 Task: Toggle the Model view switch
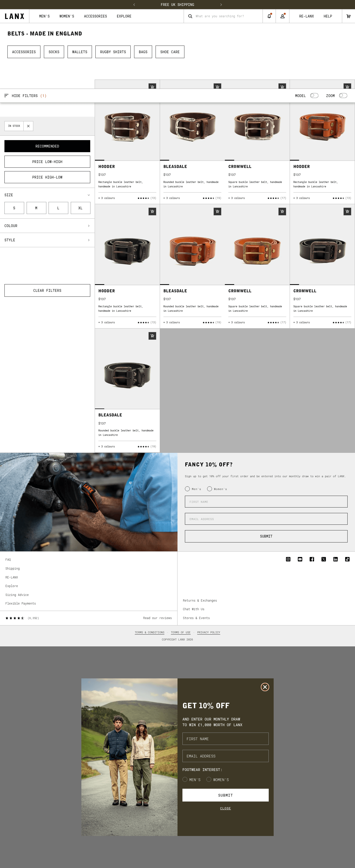[314, 96]
